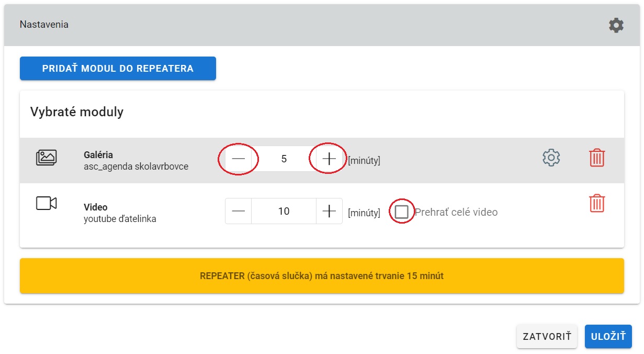Delete the Galéria module with the trash icon

(x=596, y=158)
